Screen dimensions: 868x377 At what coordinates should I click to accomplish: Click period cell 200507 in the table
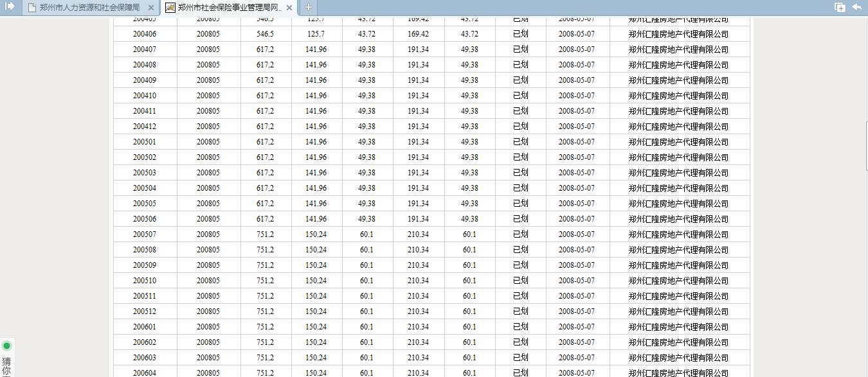[x=145, y=234]
